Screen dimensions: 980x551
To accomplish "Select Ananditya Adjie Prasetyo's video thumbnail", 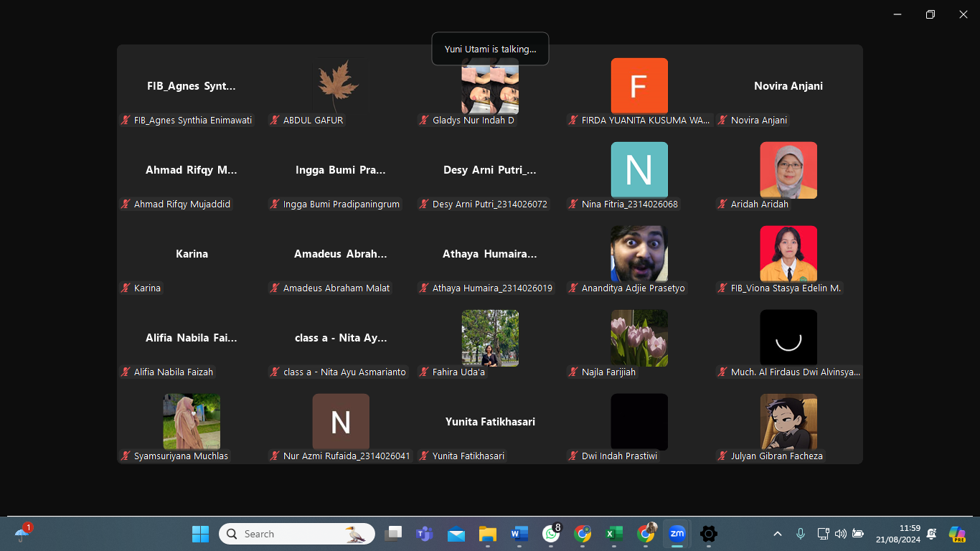I will [639, 253].
